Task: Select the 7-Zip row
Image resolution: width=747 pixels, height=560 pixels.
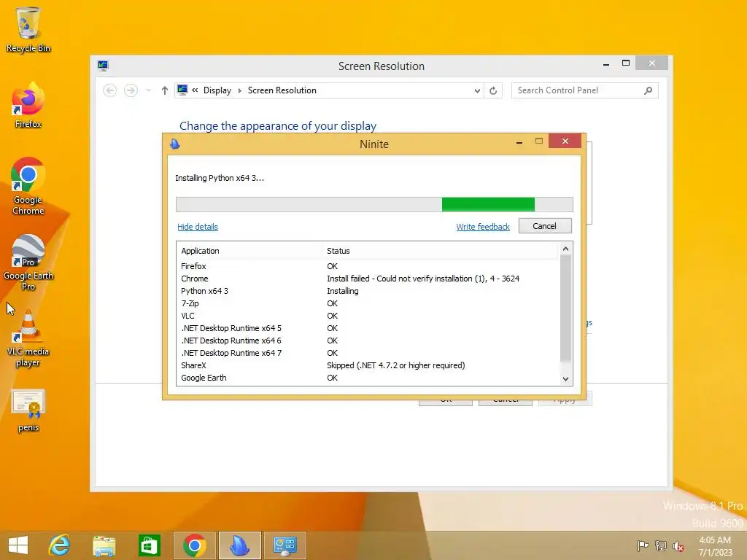Action: pyautogui.click(x=368, y=303)
